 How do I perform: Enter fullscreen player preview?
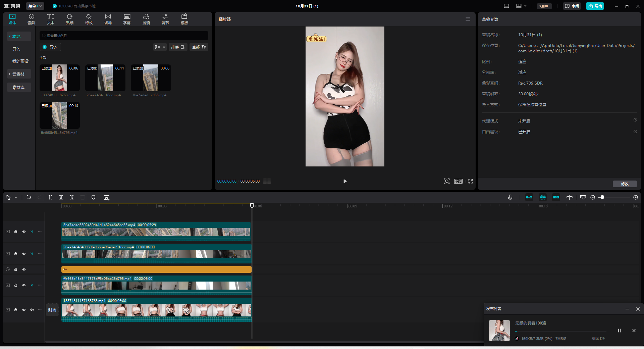click(x=471, y=181)
